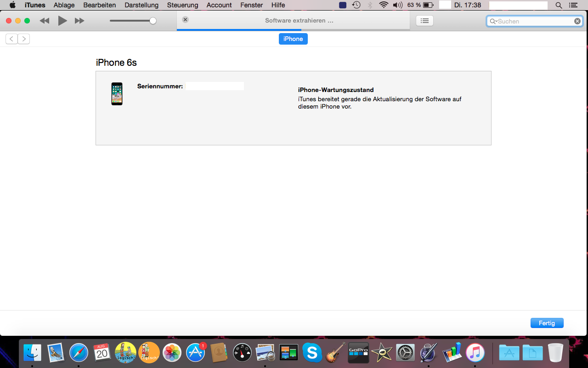Click the volume slider knob
Viewport: 588px width, 368px height.
click(153, 21)
